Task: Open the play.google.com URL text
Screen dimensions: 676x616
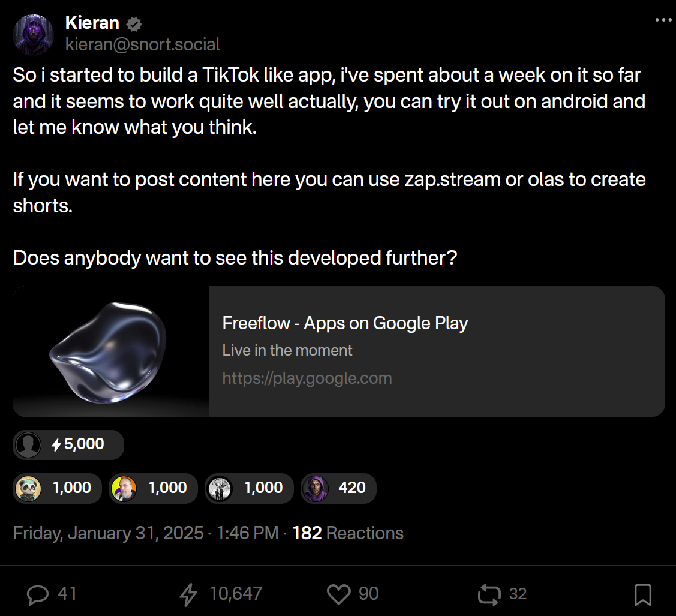Action: (307, 378)
